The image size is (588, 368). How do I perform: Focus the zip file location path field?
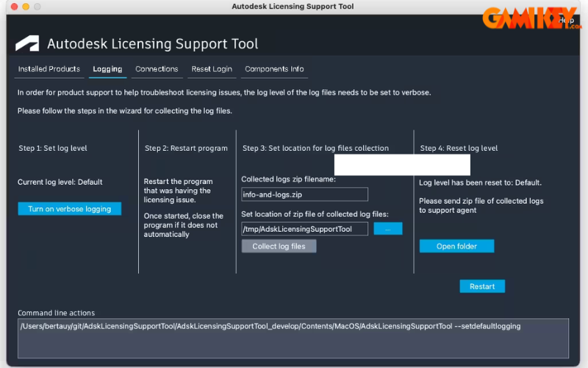pos(304,229)
